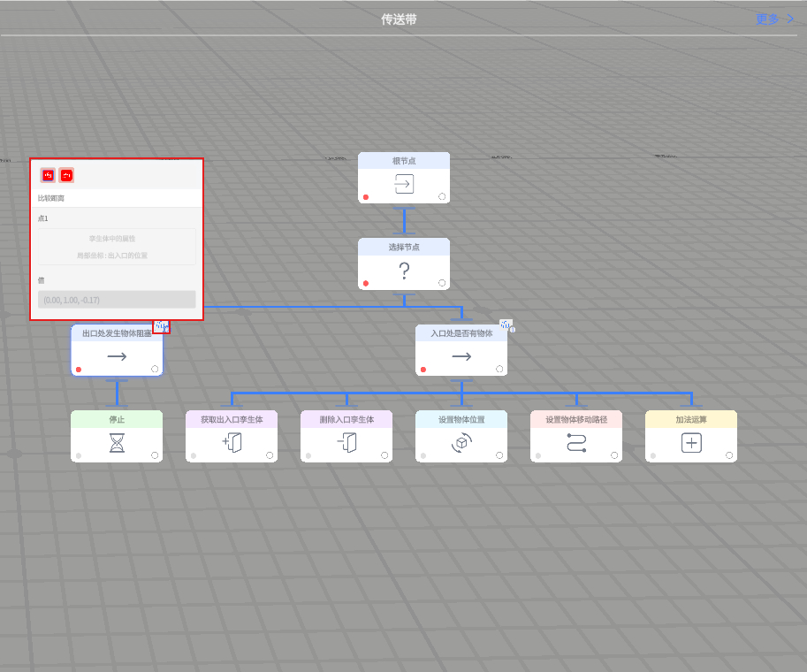
Task: Select the 删除入口孪生体 node icon
Action: coord(346,443)
